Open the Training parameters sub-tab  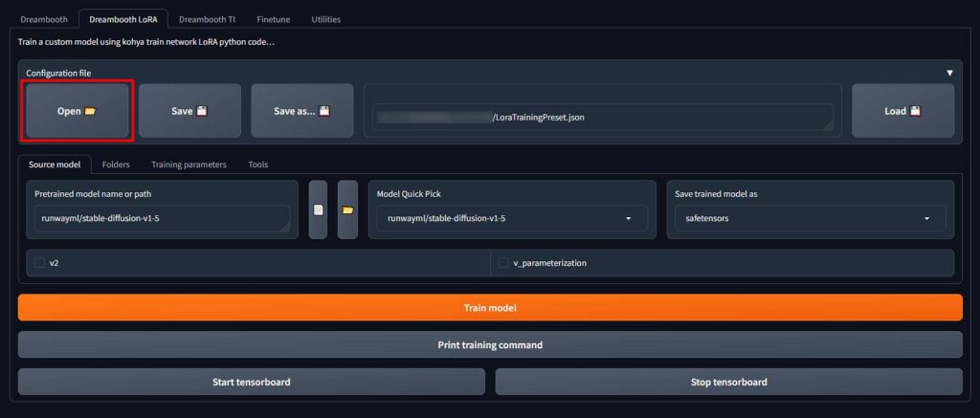[x=189, y=165]
